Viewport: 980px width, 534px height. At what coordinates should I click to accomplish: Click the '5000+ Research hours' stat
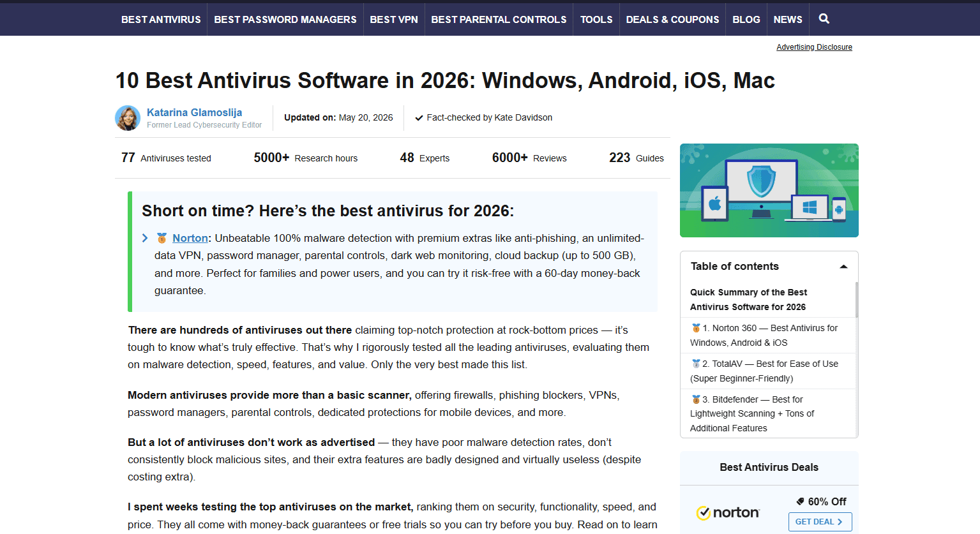point(305,158)
